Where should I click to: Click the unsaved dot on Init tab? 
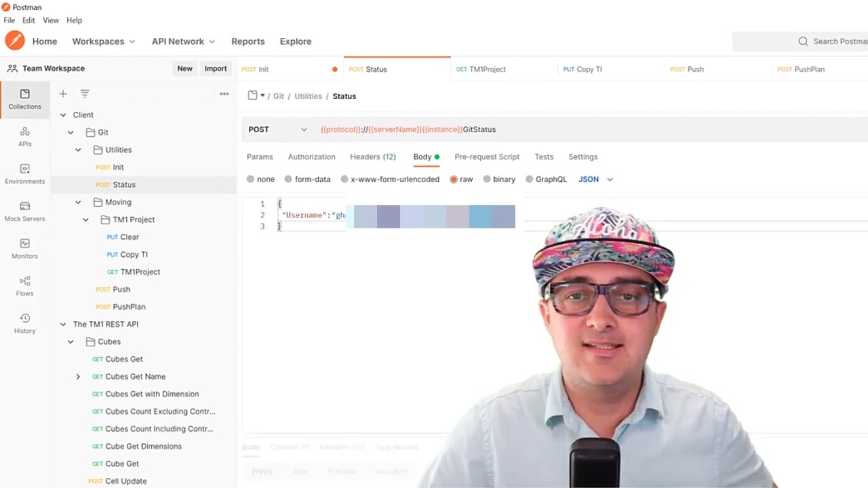click(x=335, y=69)
